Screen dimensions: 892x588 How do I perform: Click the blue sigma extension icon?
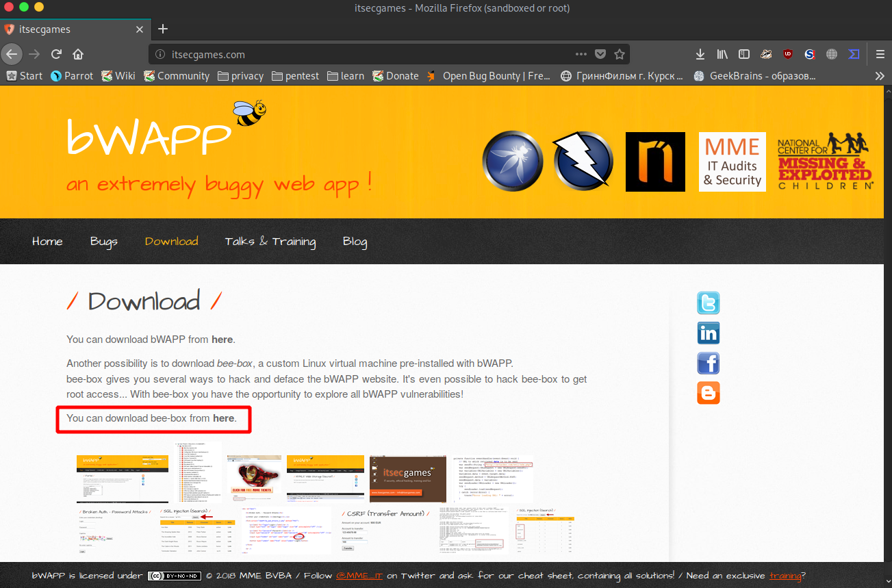coord(854,54)
